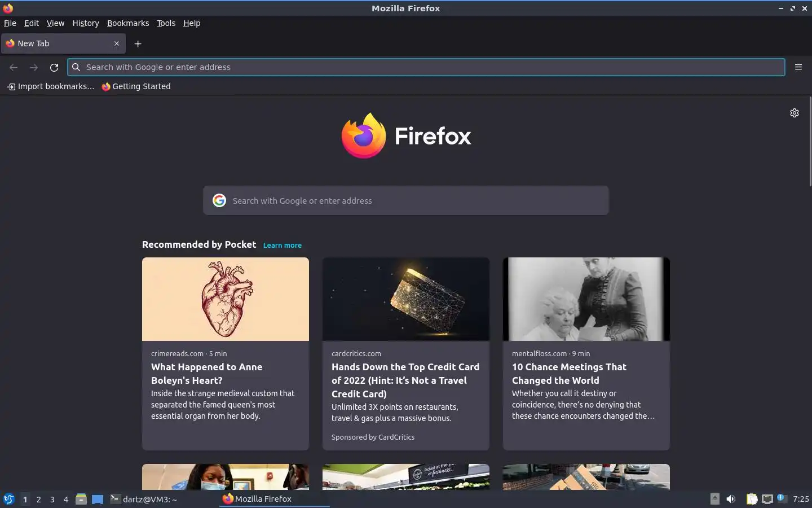Click the blue notification tray icon
This screenshot has height=508, width=812.
pos(781,498)
